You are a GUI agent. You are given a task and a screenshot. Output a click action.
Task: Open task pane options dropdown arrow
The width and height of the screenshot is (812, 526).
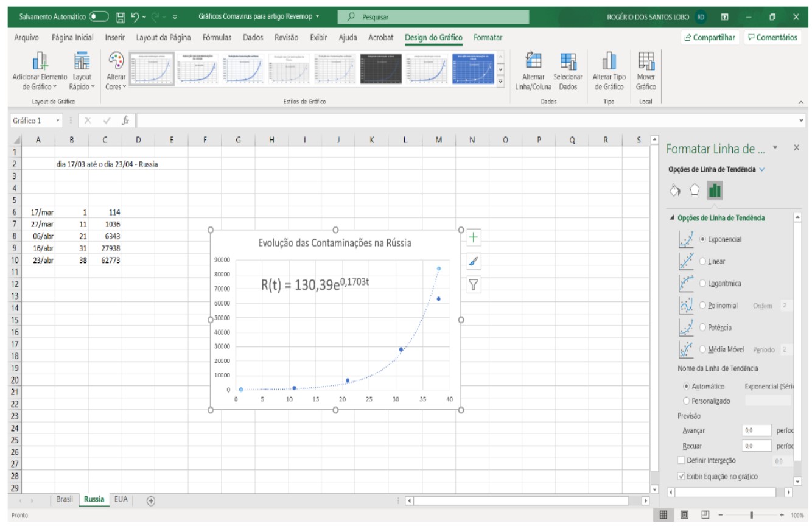tap(775, 148)
